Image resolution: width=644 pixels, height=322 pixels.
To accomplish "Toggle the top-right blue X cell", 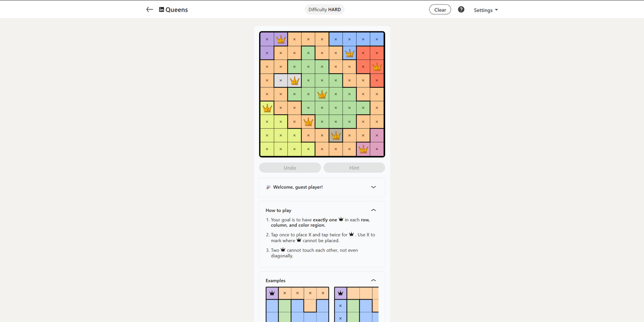I will (377, 39).
